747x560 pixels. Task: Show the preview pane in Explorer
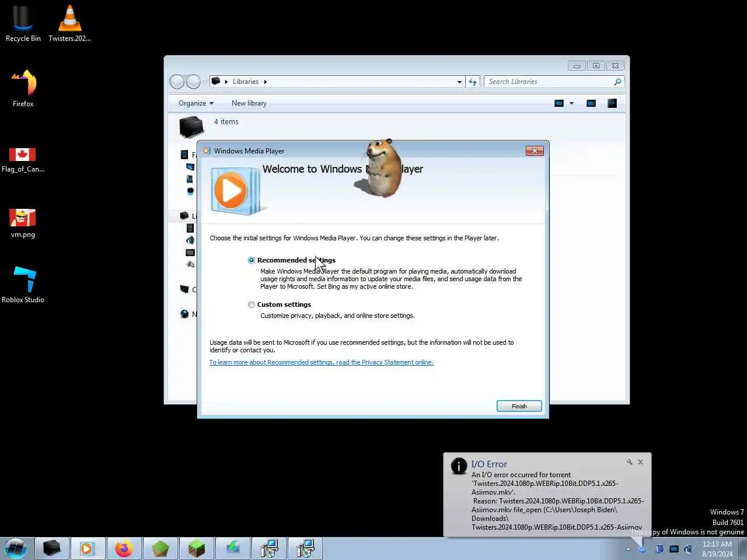pos(591,103)
